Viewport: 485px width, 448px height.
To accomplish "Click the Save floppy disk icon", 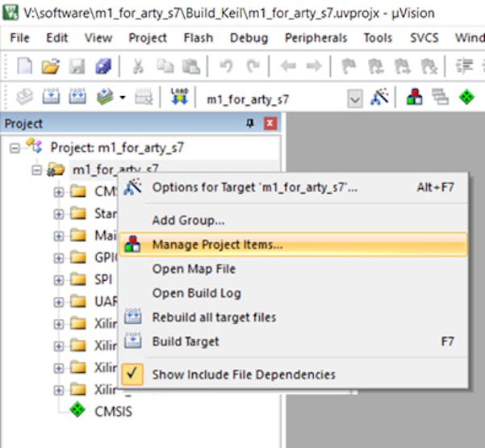I will pyautogui.click(x=77, y=66).
